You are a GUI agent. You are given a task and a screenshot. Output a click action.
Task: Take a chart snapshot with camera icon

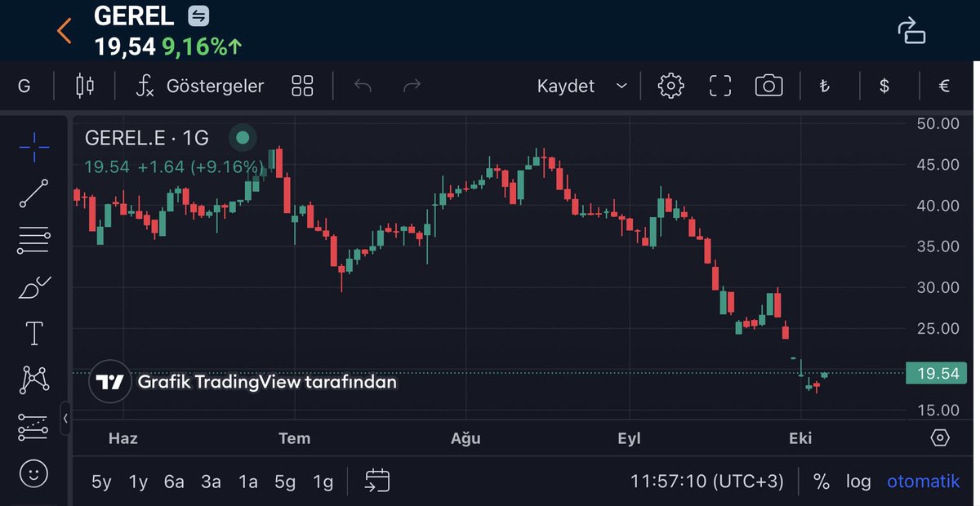pos(768,86)
